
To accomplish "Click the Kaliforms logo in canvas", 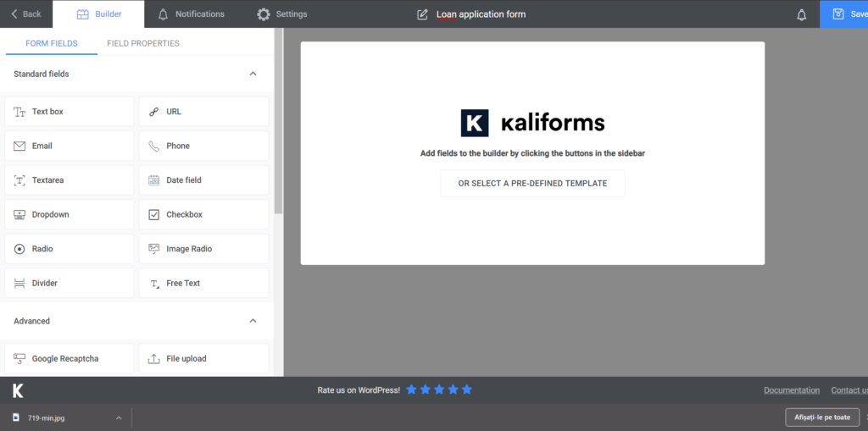I will pos(532,123).
